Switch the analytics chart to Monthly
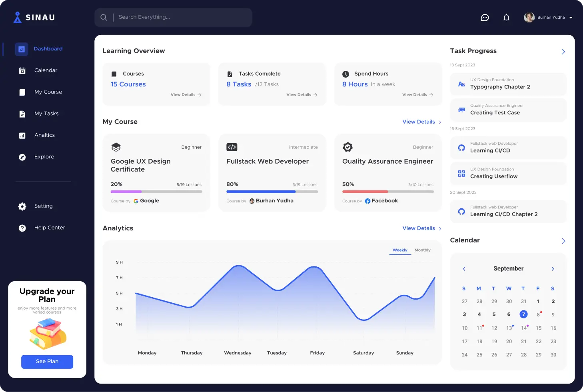 [422, 250]
